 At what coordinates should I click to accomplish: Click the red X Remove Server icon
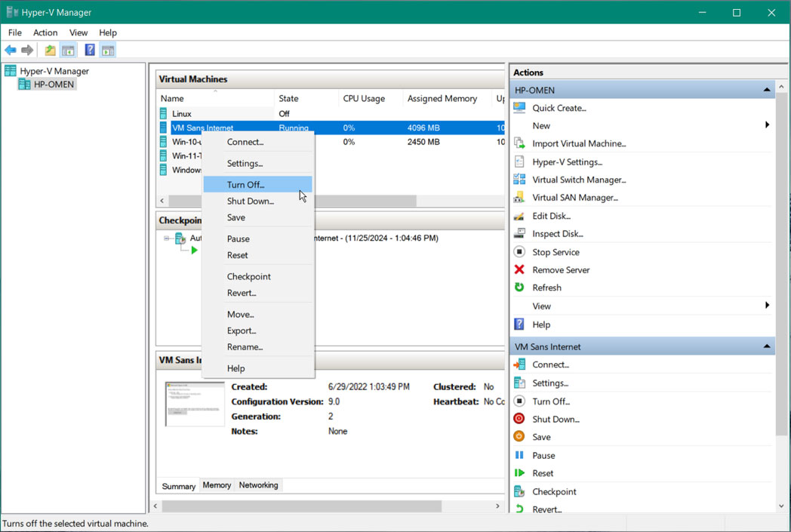[x=519, y=270]
